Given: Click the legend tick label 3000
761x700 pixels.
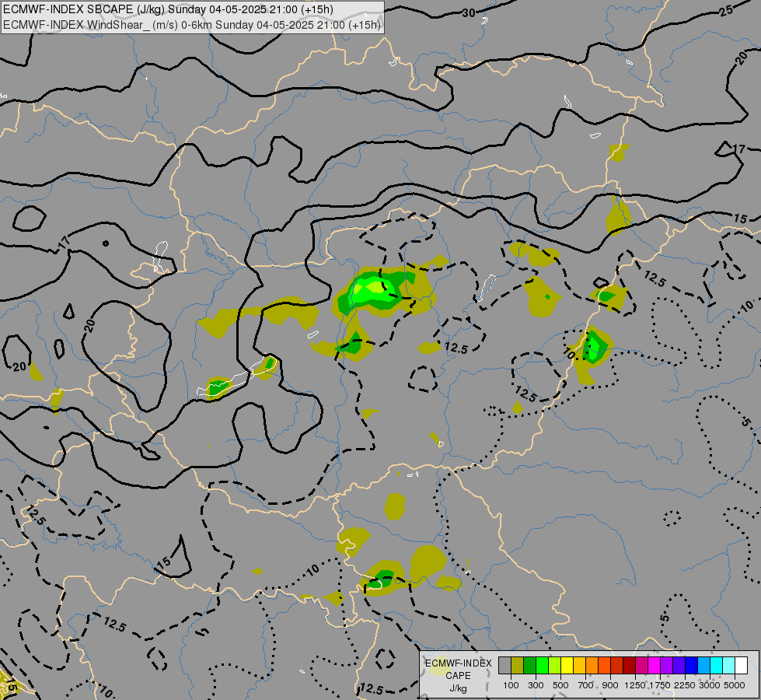Looking at the screenshot, I should (710, 685).
